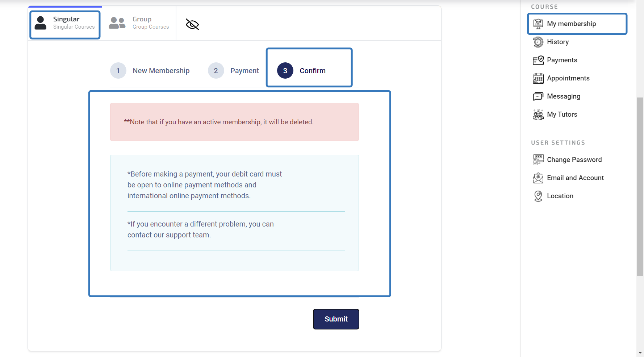Go to step 1 New Membership
The height and width of the screenshot is (357, 644).
pos(150,71)
